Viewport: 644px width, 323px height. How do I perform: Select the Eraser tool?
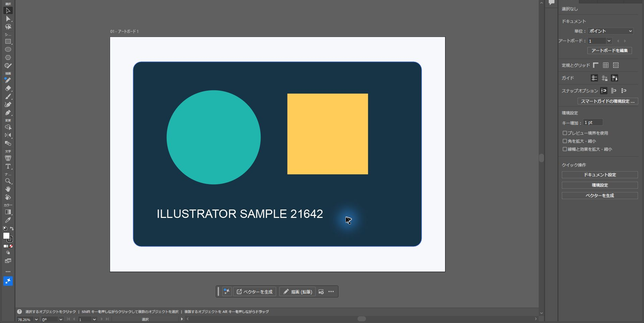click(8, 89)
